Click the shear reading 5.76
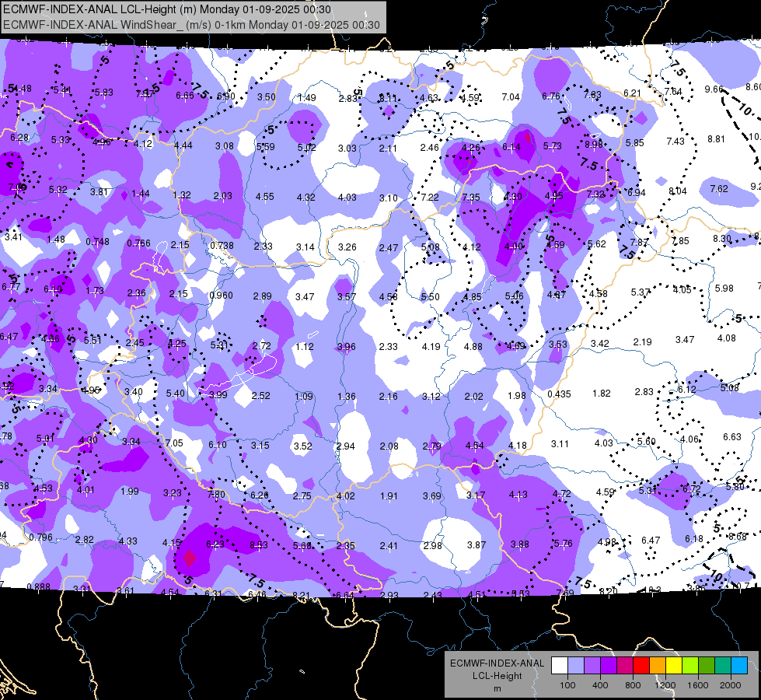 [x=563, y=543]
